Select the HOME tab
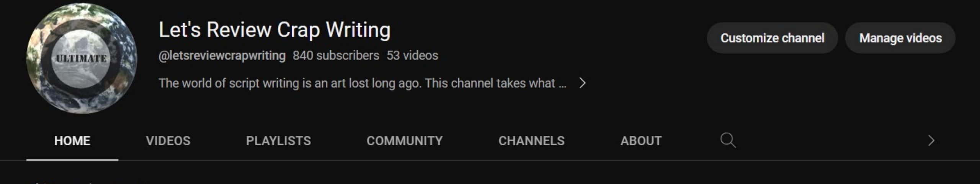Screen dimensions: 980x184 [72, 141]
